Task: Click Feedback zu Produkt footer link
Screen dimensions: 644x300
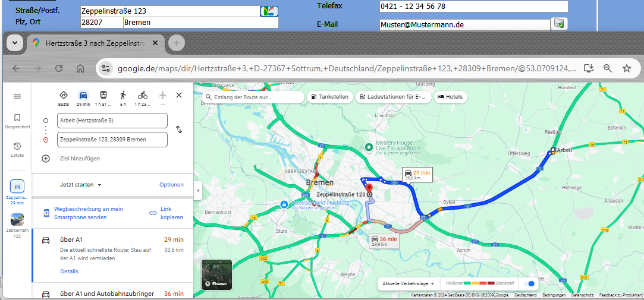Action: [621, 295]
